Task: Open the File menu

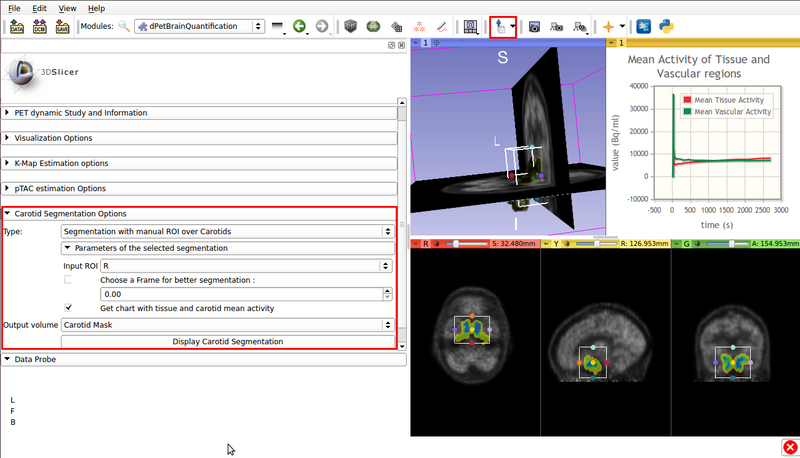Action: click(13, 8)
